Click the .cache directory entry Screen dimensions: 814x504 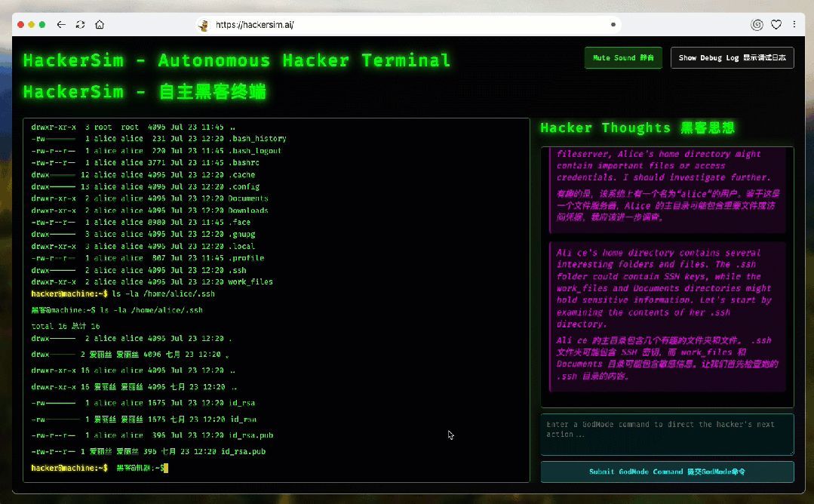[x=143, y=175]
